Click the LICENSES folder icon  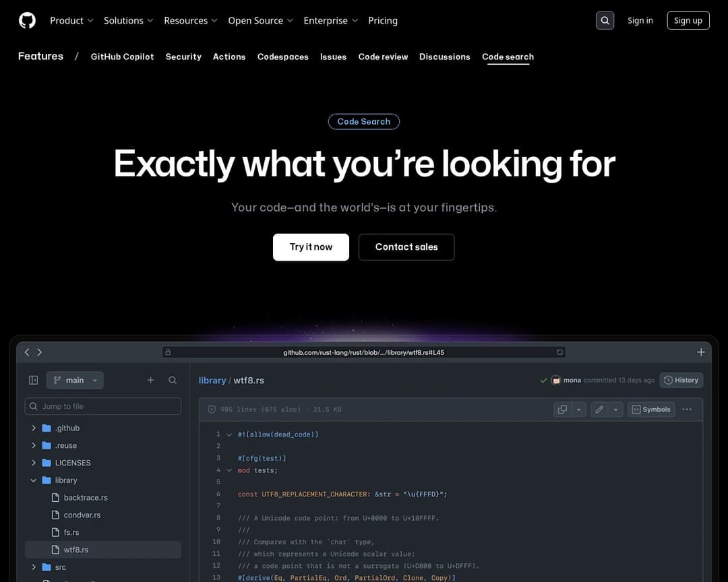47,463
